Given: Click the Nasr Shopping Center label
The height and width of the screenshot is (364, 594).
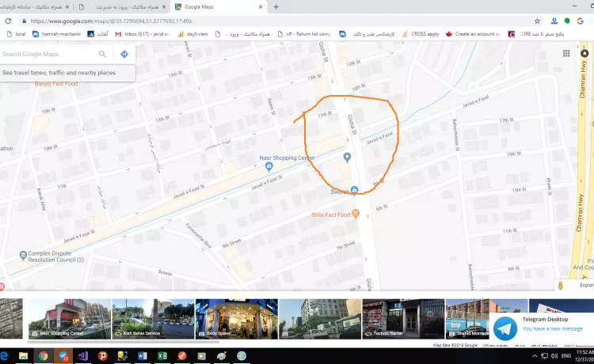Looking at the screenshot, I should [x=287, y=157].
